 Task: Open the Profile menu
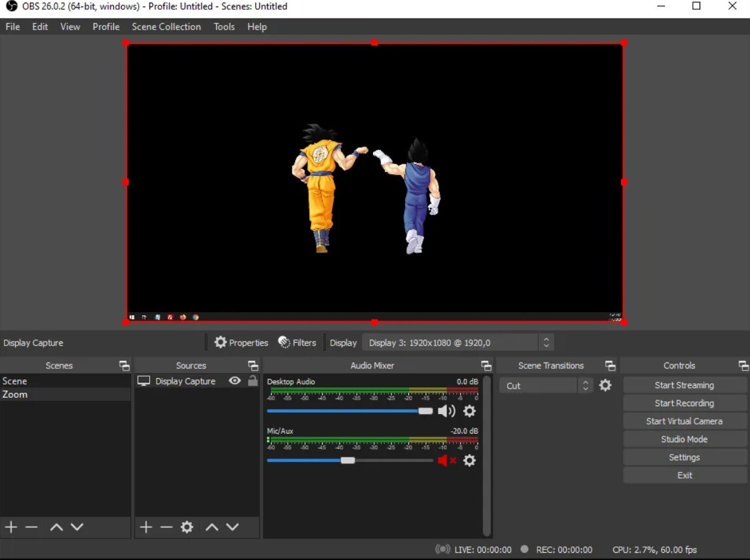click(106, 27)
